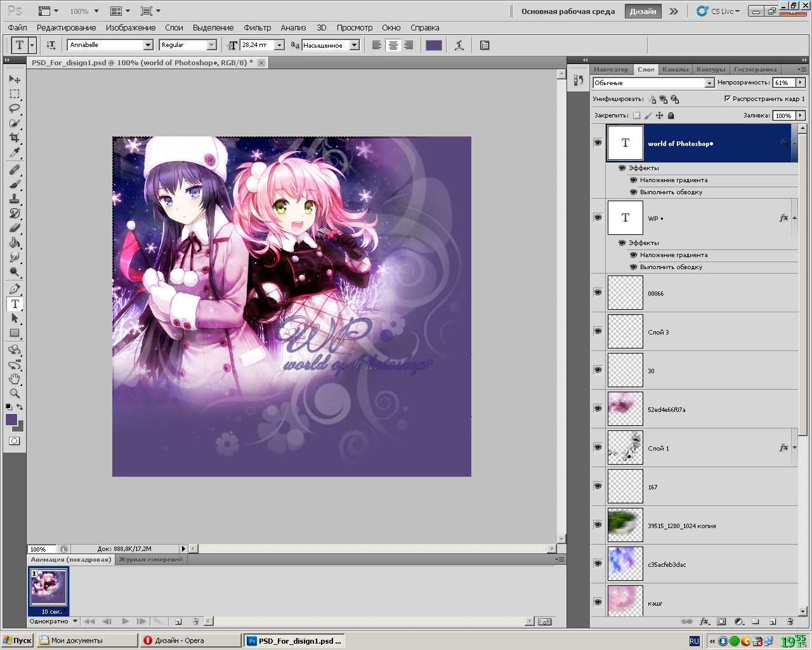Viewport: 812px width, 650px height.
Task: Switch to the Каналы tab
Action: [675, 69]
